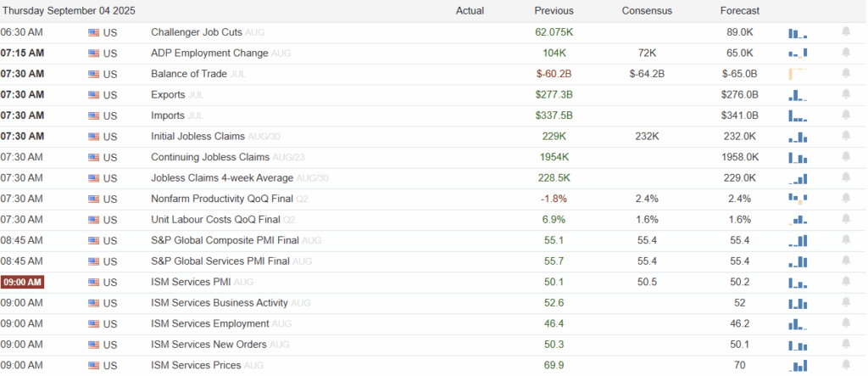Click the Consensus column header

pos(647,11)
